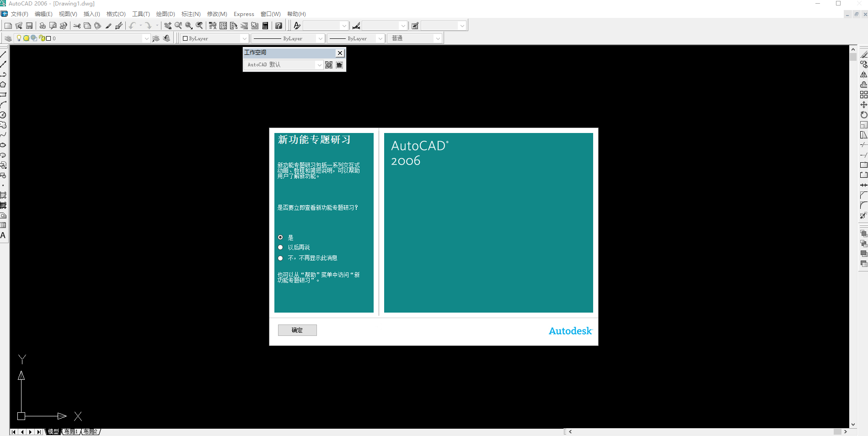
Task: Select the Erase tool in the Modify toolbar
Action: [864, 53]
